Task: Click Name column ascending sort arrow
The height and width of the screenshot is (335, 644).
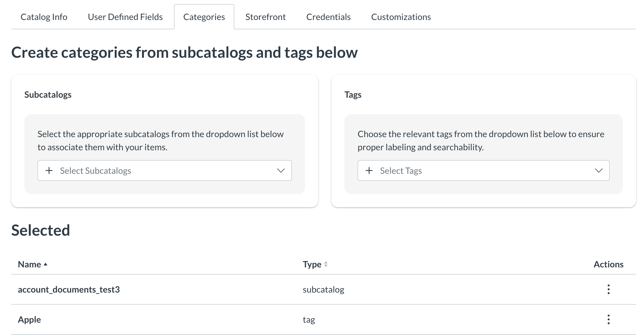Action: 45,264
